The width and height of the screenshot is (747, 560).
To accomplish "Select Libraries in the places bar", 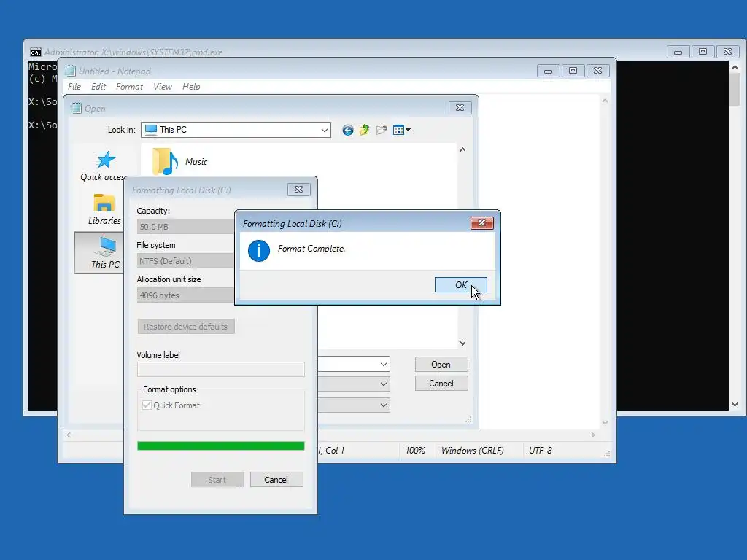I will [104, 209].
